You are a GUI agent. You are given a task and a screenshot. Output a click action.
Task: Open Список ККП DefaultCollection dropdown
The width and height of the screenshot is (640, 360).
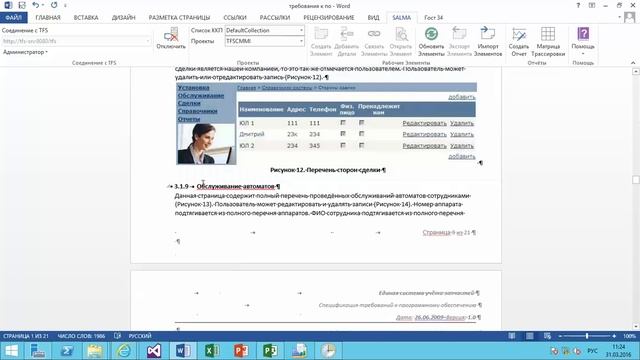tap(301, 30)
